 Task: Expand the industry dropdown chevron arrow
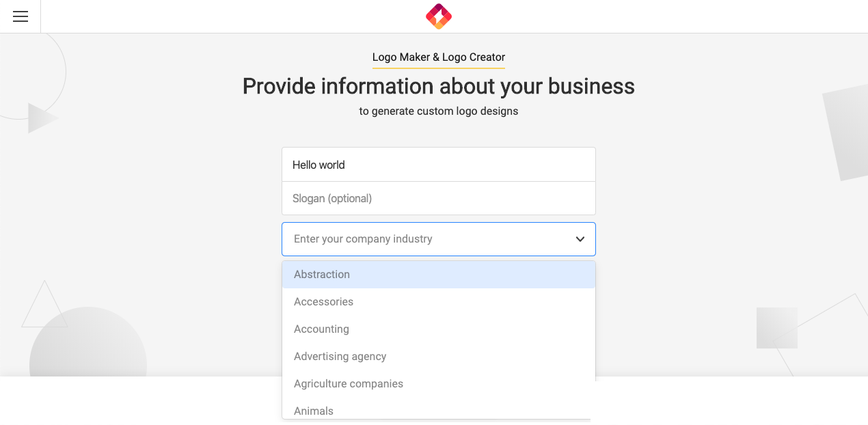point(580,239)
